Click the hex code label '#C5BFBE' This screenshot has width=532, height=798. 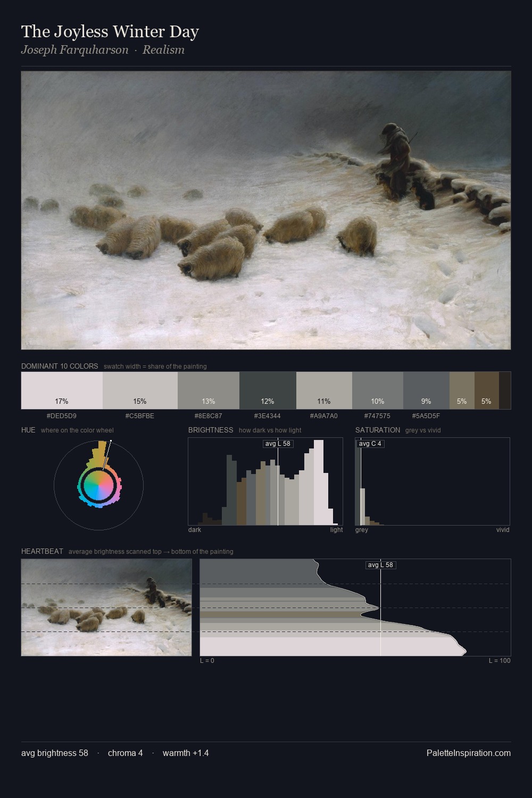click(x=140, y=416)
